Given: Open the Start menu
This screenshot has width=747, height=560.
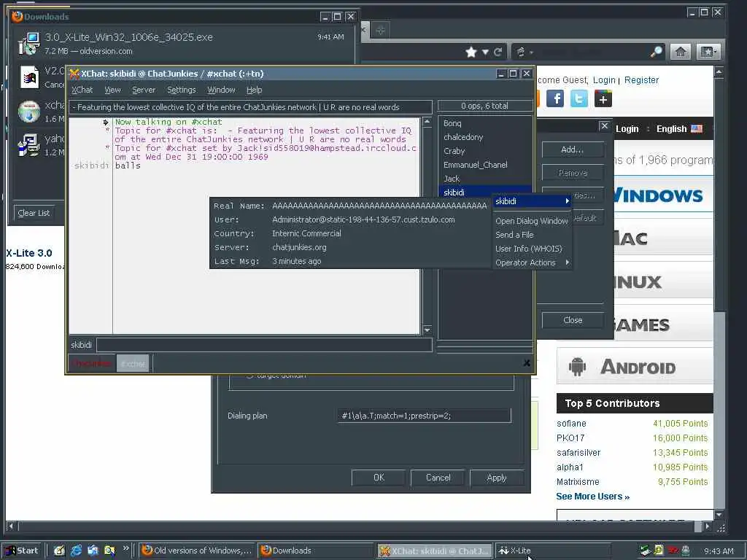Looking at the screenshot, I should [x=22, y=551].
